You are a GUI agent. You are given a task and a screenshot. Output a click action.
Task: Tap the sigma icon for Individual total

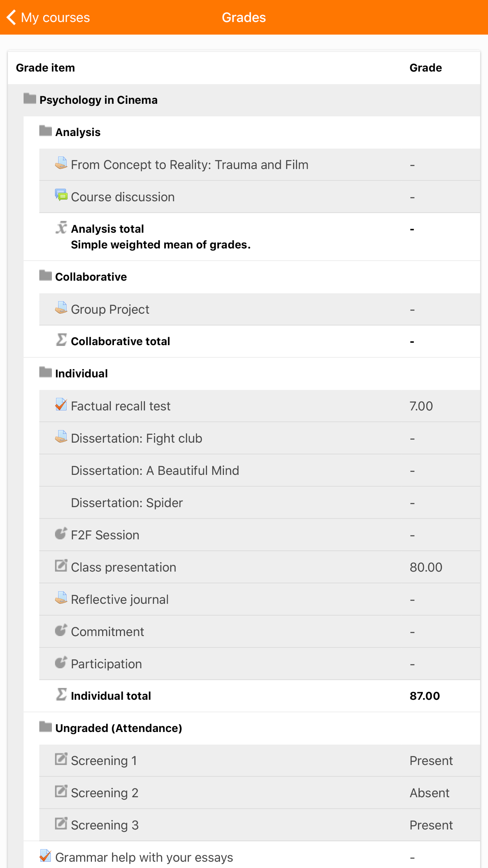[61, 694]
